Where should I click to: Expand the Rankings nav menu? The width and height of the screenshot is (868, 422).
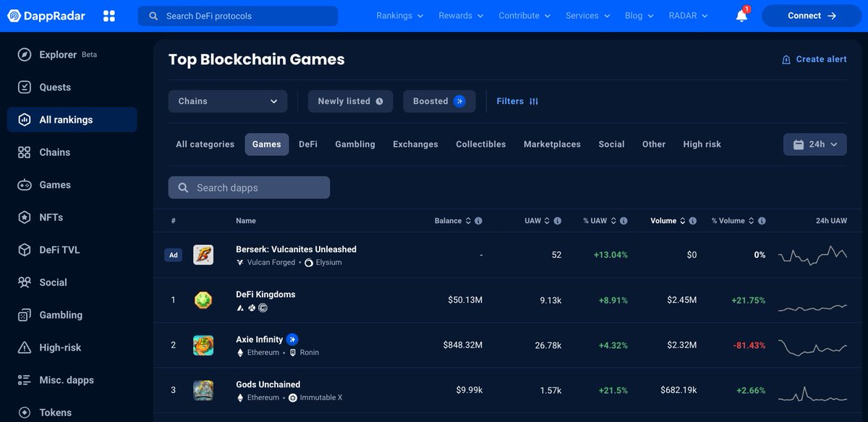[x=399, y=16]
